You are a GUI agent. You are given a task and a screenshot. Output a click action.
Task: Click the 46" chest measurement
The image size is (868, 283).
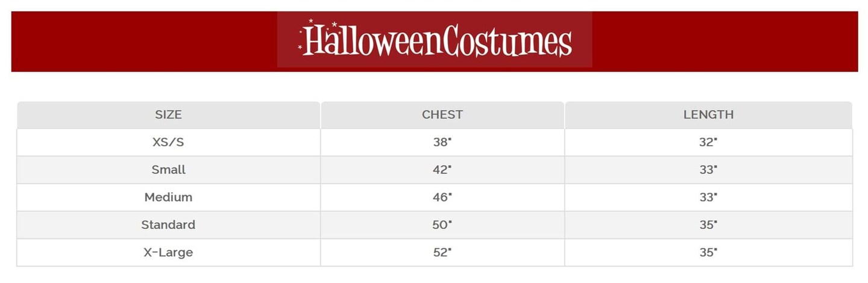coord(442,197)
